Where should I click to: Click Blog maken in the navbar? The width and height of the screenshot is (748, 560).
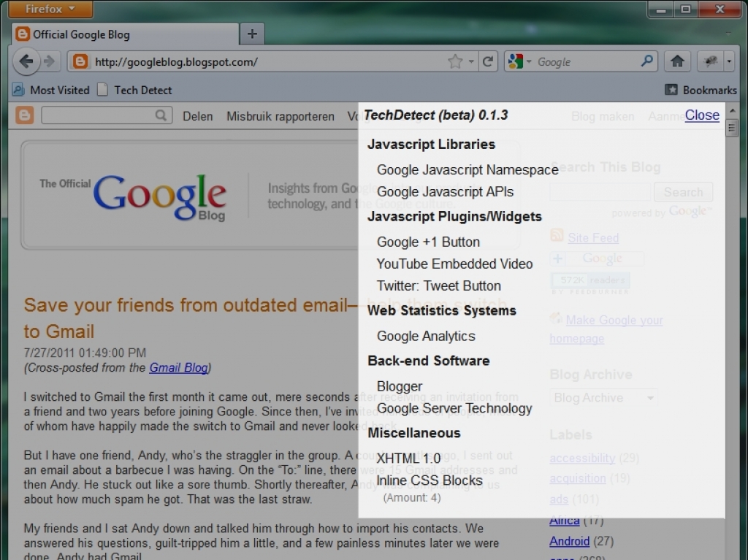pos(603,116)
